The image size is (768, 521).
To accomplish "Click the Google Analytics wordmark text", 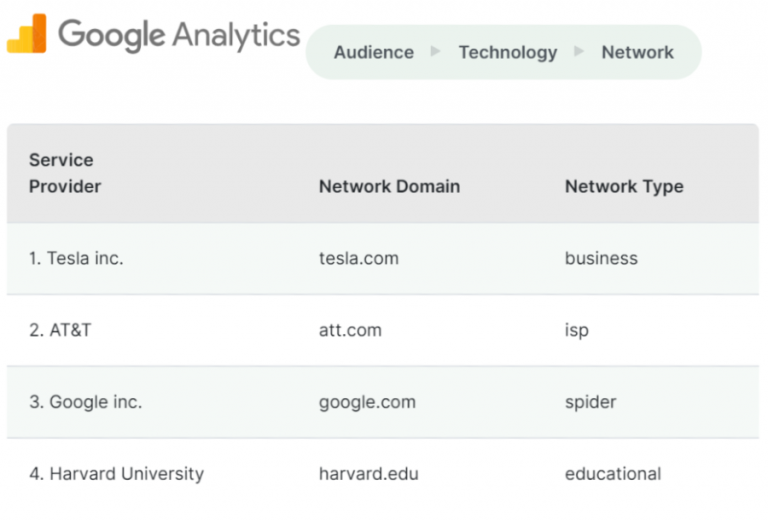I will click(179, 36).
